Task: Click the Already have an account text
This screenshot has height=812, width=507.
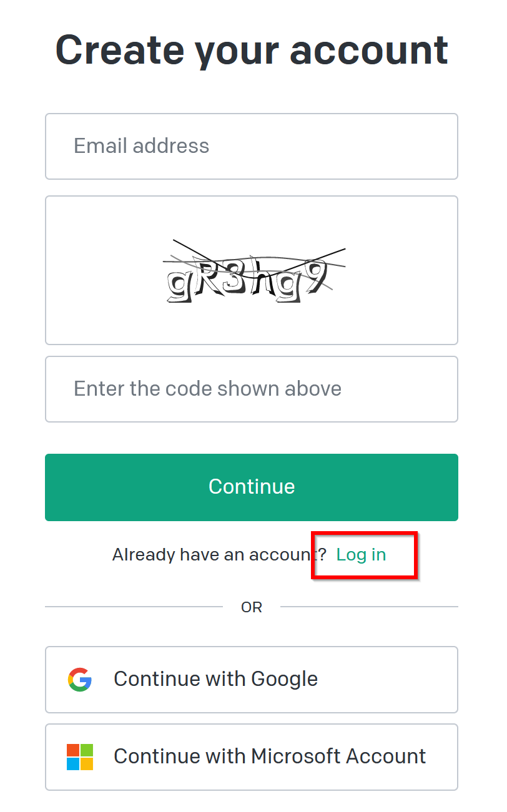Action: [x=219, y=554]
